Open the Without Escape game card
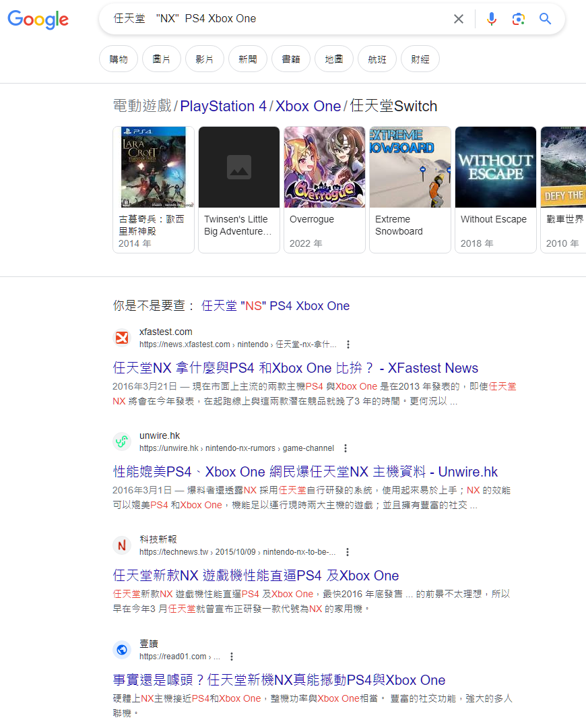Viewport: 586px width, 728px height. point(496,189)
